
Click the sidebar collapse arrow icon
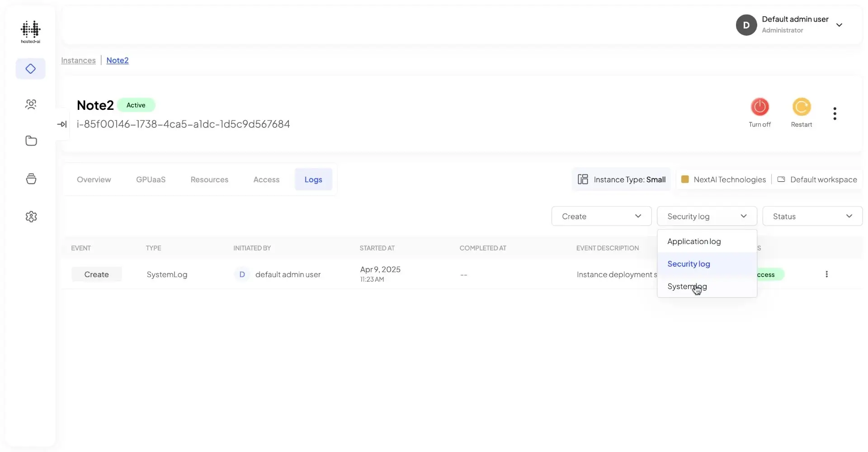pyautogui.click(x=62, y=124)
